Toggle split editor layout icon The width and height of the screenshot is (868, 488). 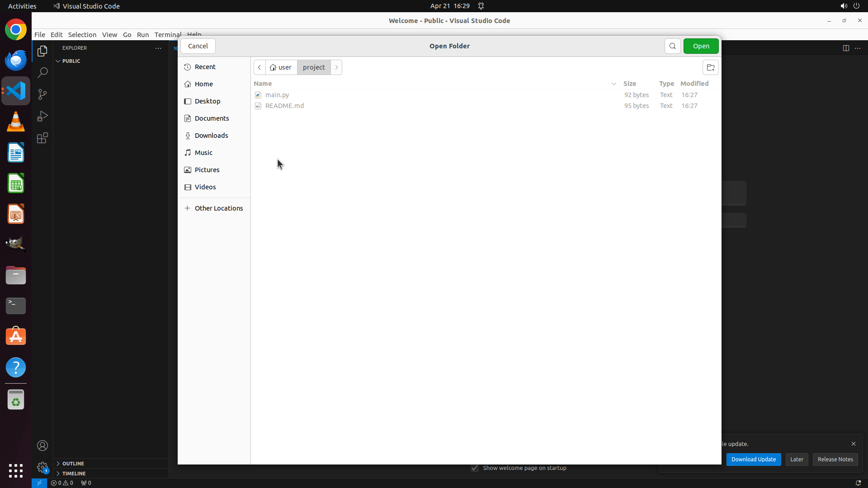tap(846, 48)
